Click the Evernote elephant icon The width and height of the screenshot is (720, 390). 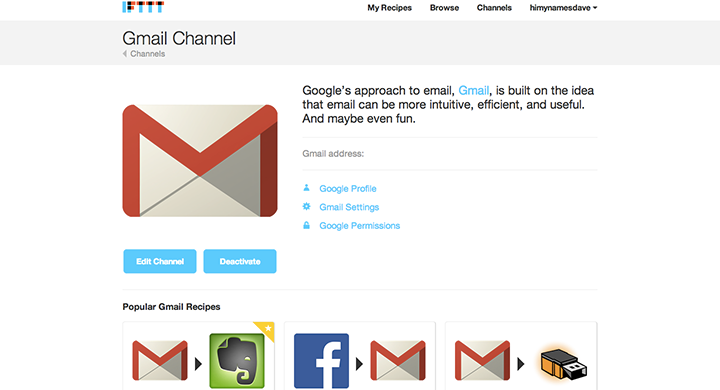237,361
